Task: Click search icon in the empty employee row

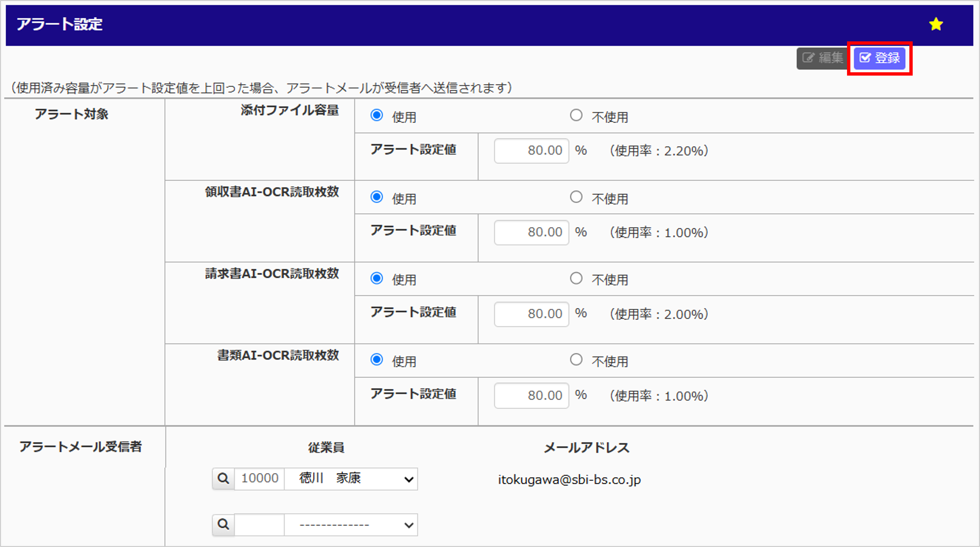Action: 223,525
